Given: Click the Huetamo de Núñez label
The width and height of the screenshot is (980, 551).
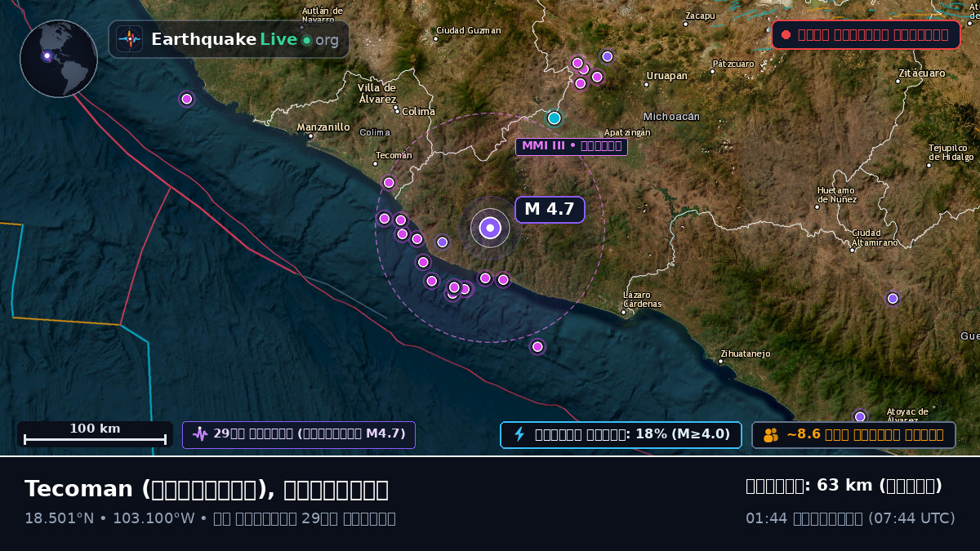Looking at the screenshot, I should tap(836, 194).
